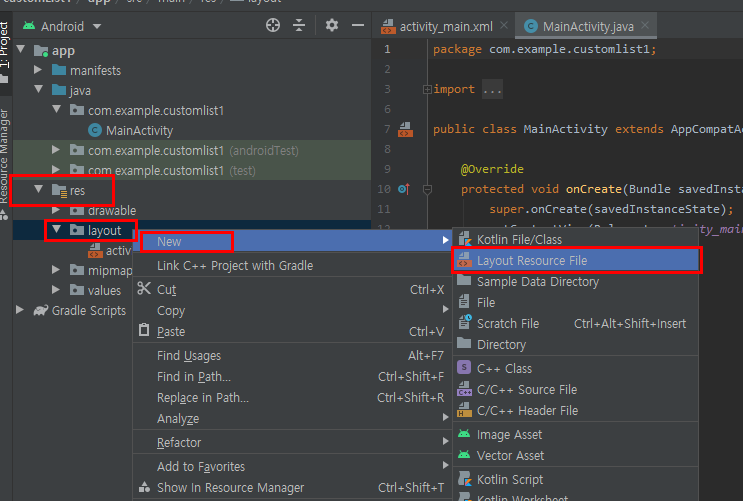Open the Refactor submenu

pos(292,442)
